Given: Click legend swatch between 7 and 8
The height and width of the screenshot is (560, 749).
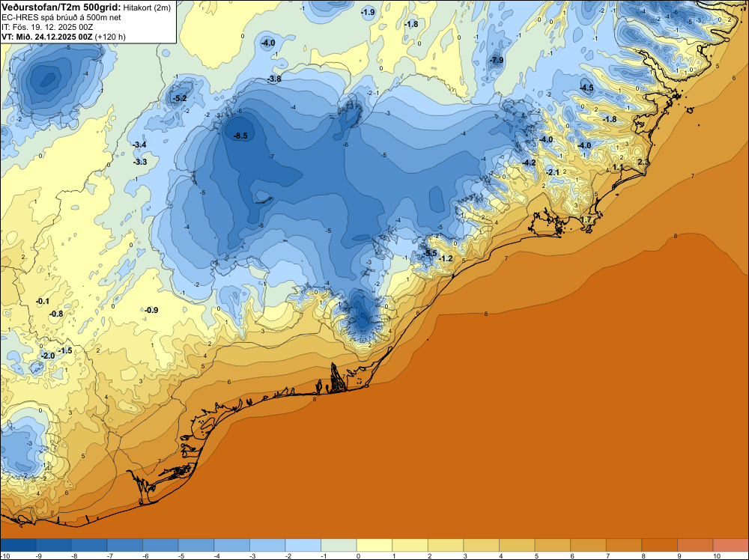Looking at the screenshot, I should (x=624, y=545).
